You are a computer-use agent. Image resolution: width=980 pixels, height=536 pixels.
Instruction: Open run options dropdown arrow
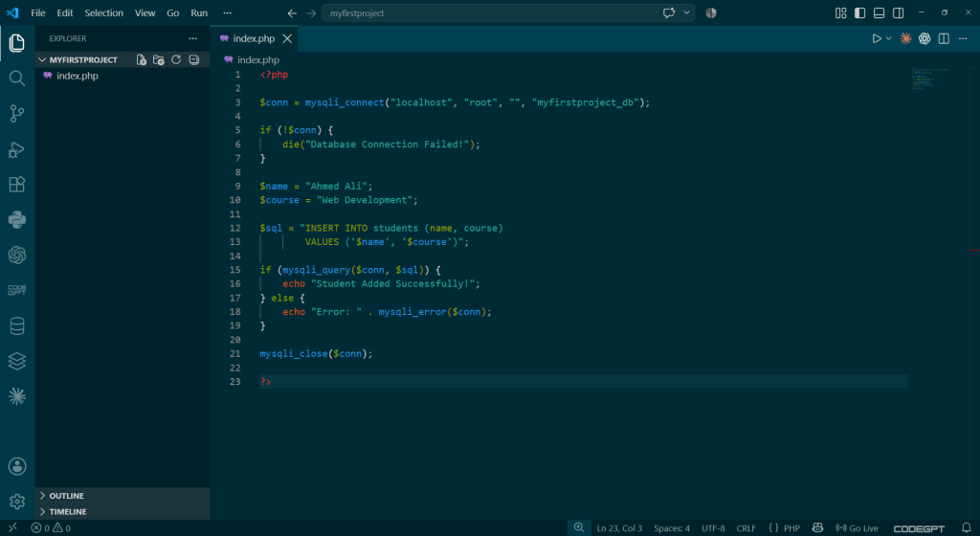pyautogui.click(x=888, y=38)
